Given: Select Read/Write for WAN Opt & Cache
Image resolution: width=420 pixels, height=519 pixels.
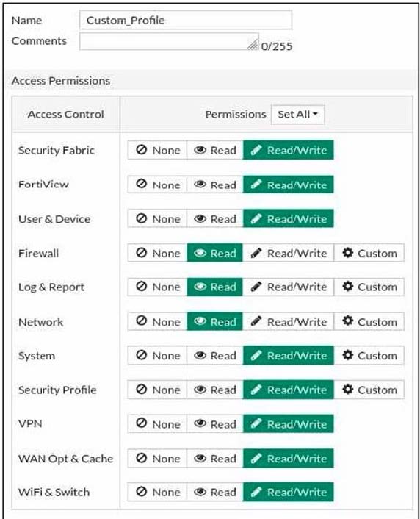Looking at the screenshot, I should coord(289,459).
